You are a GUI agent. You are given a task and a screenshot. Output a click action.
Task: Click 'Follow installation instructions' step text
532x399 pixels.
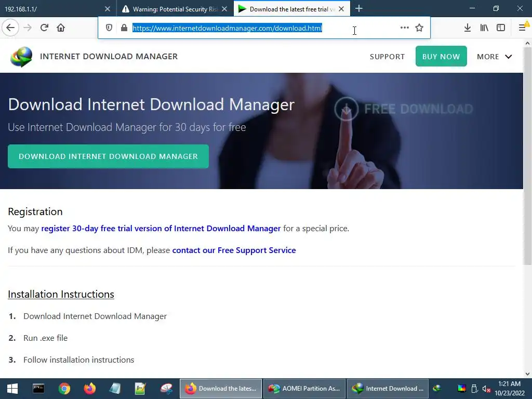coord(79,360)
